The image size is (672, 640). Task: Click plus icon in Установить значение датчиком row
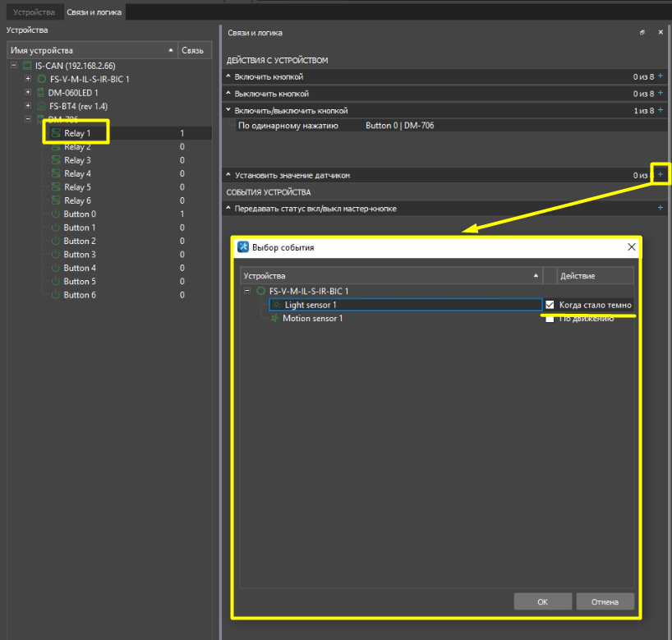point(660,175)
